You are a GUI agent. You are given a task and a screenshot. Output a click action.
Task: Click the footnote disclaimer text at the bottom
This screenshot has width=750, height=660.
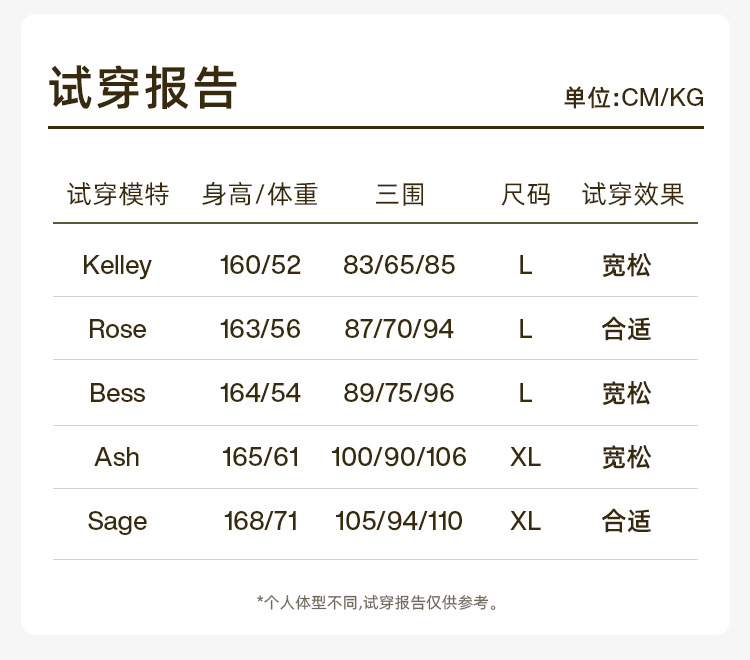point(376,602)
